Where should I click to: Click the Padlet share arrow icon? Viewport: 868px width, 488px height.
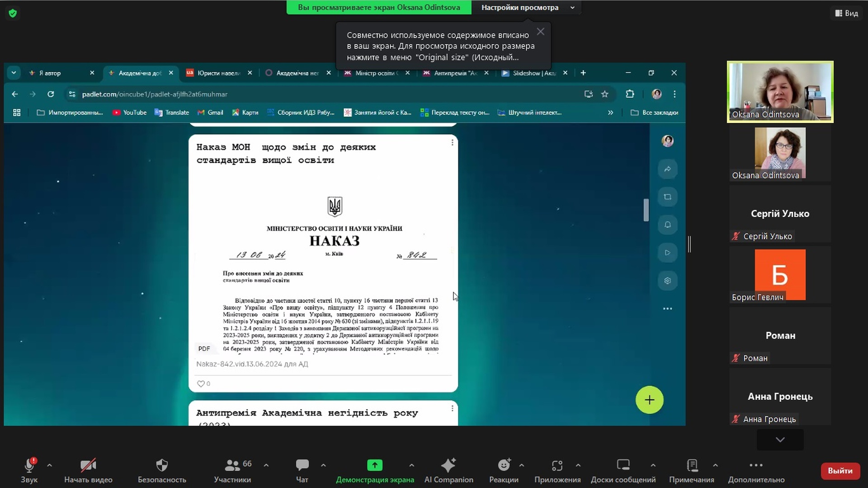click(x=667, y=169)
